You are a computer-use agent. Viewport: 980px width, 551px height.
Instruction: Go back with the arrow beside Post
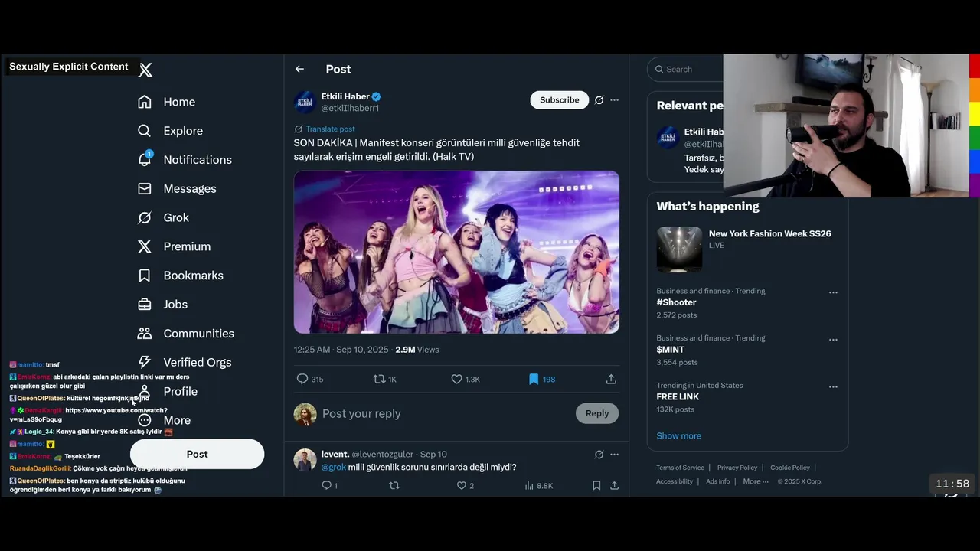click(x=299, y=69)
